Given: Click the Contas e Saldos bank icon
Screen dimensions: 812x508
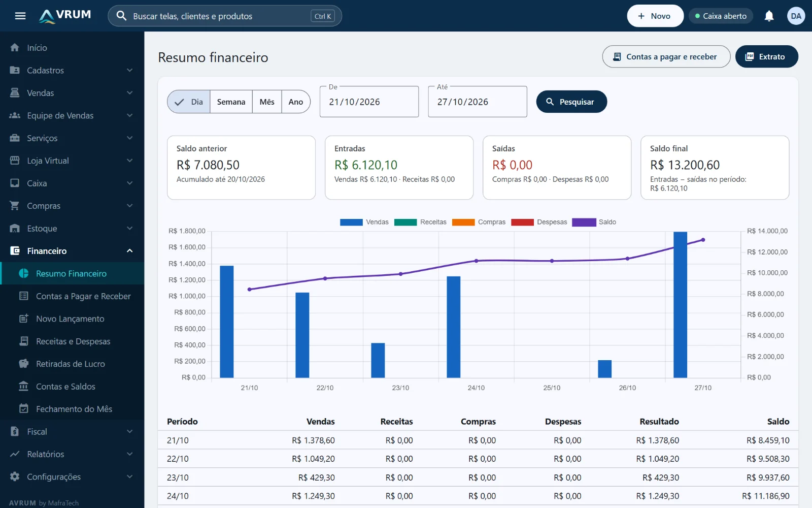Looking at the screenshot, I should point(24,386).
